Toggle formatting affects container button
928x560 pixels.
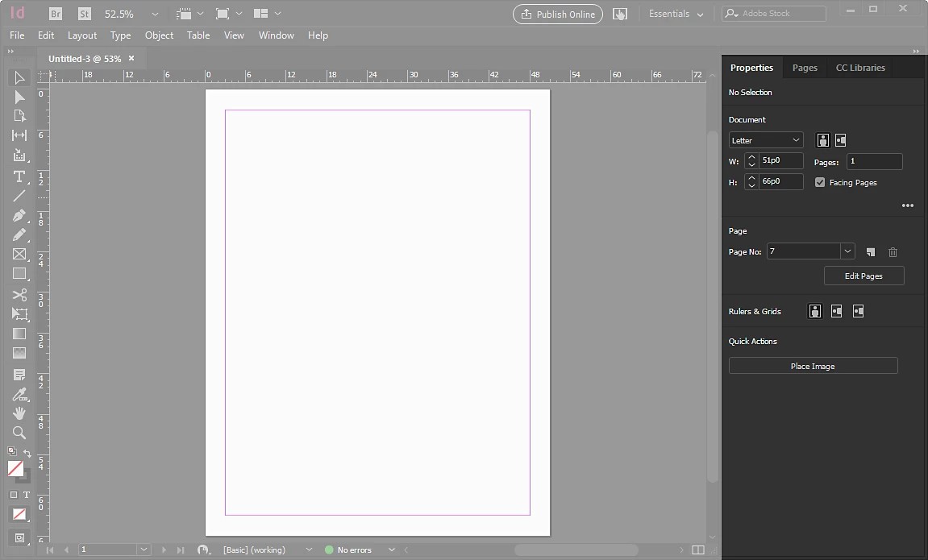coord(14,495)
